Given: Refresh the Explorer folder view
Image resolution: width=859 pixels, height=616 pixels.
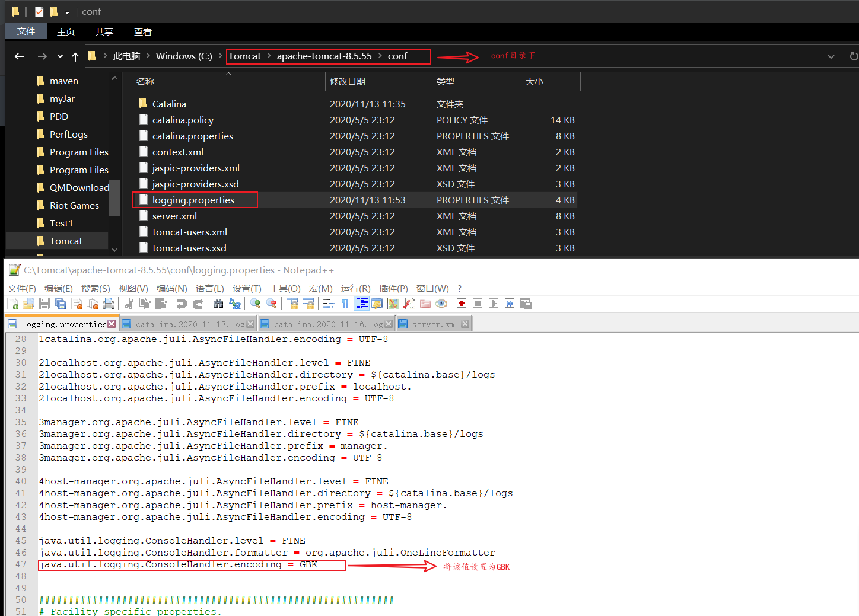Looking at the screenshot, I should (852, 56).
